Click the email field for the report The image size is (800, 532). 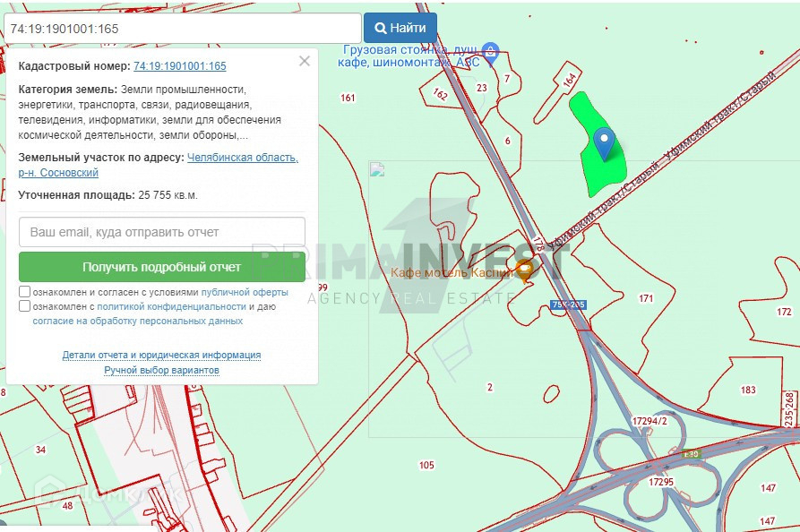click(162, 232)
